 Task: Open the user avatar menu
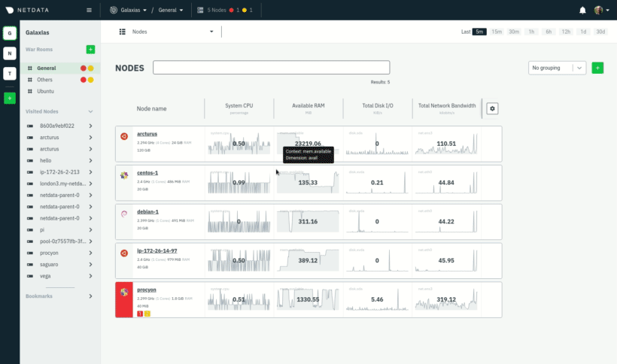[601, 11]
